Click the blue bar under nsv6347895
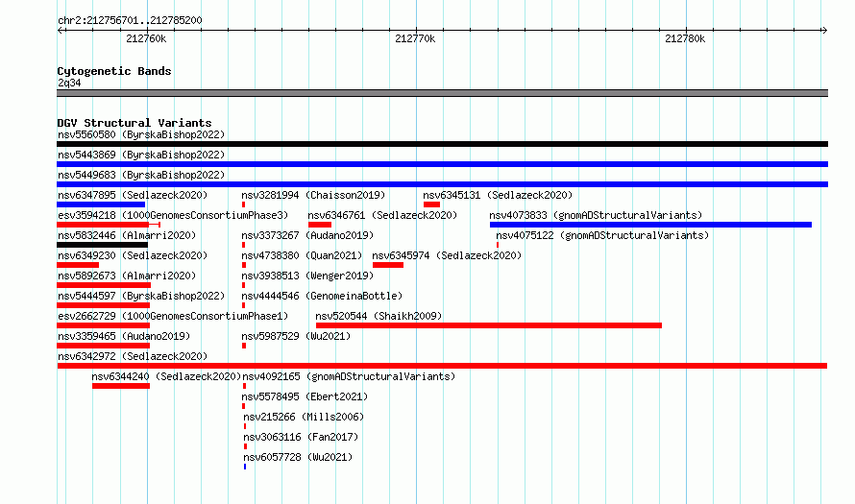The image size is (855, 504). tap(101, 204)
